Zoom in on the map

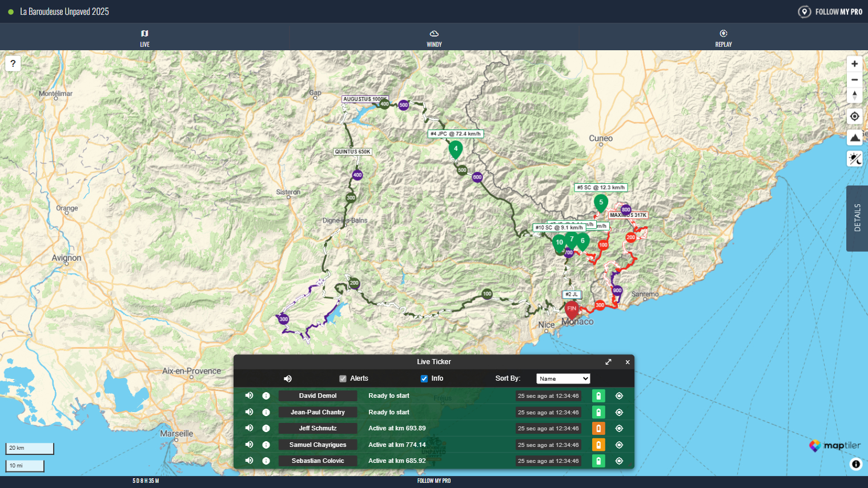tap(854, 64)
